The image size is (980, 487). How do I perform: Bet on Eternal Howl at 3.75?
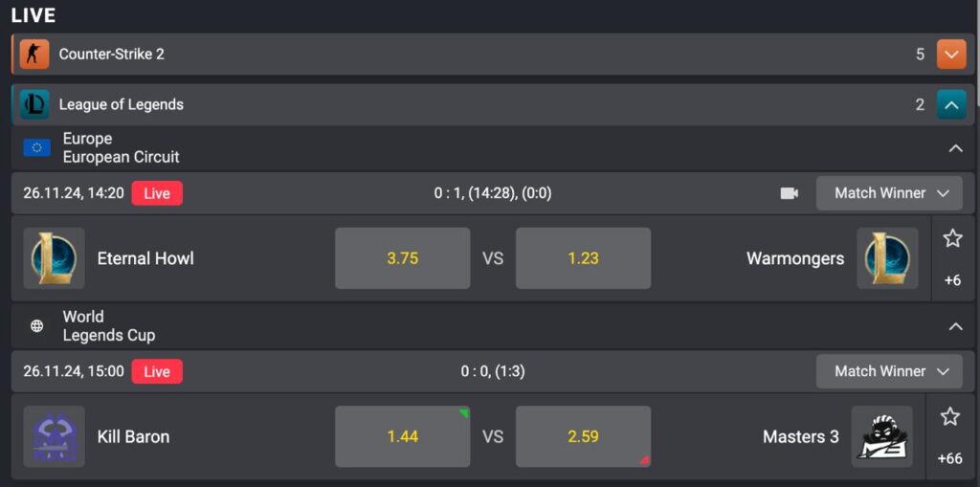pyautogui.click(x=402, y=258)
